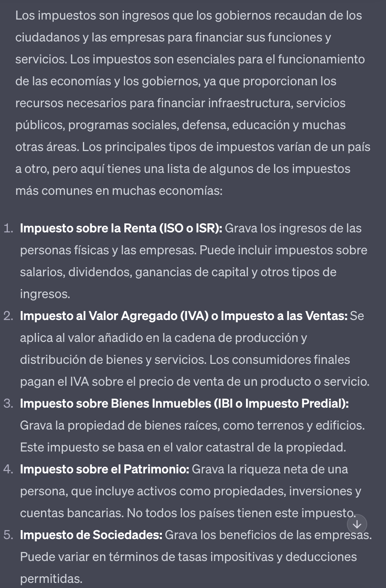The image size is (386, 588).
Task: Click list number 1 marker
Action: (8, 228)
